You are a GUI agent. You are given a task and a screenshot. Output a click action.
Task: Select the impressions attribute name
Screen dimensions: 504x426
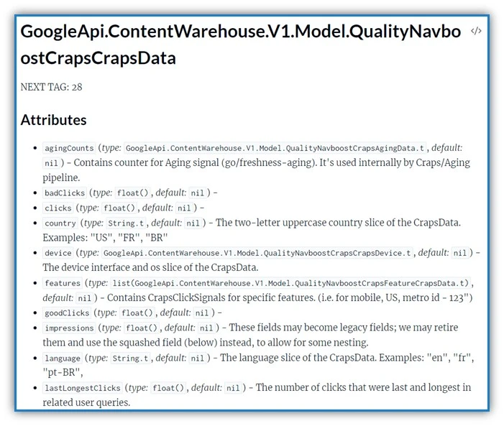click(x=69, y=328)
